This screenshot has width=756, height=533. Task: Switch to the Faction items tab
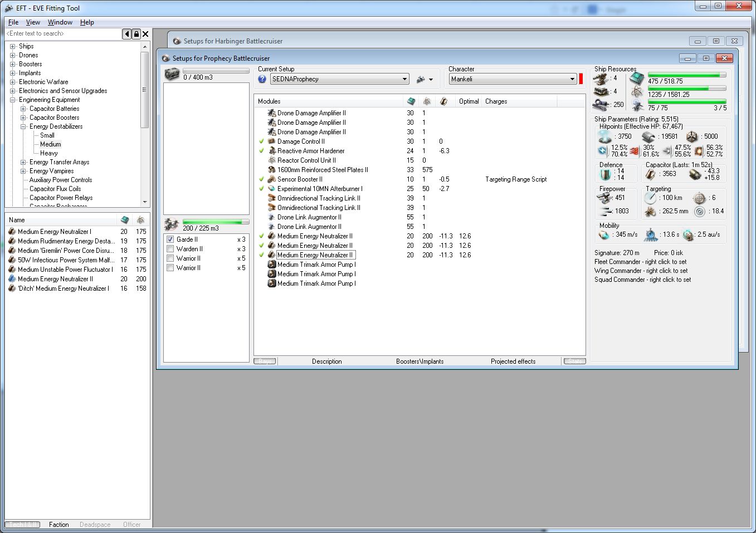tap(59, 525)
